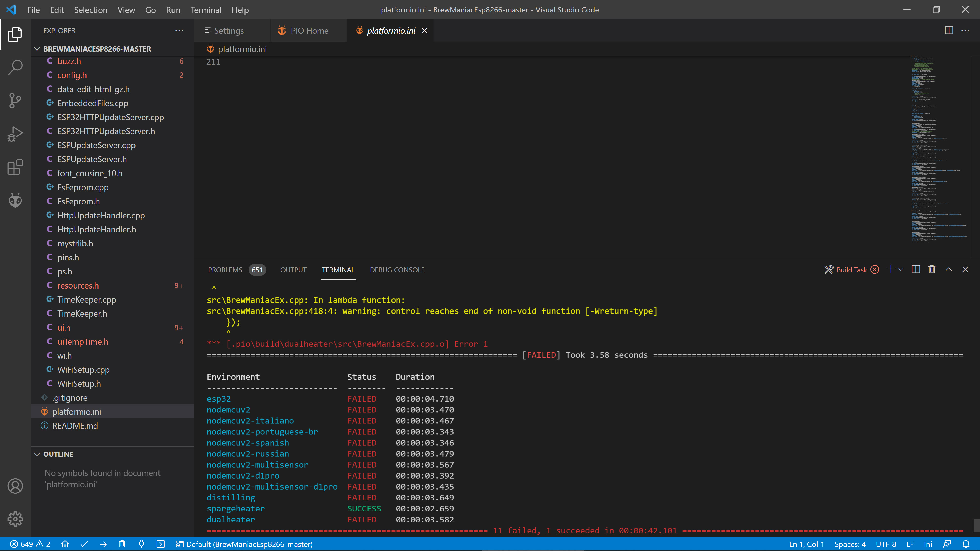Click the errors and warnings status counter
This screenshot has height=551, width=980.
[x=30, y=544]
